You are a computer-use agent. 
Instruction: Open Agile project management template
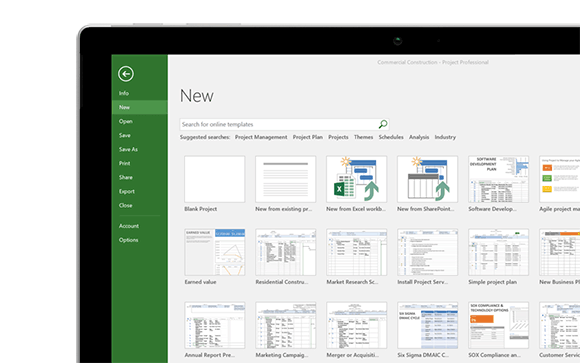(559, 179)
